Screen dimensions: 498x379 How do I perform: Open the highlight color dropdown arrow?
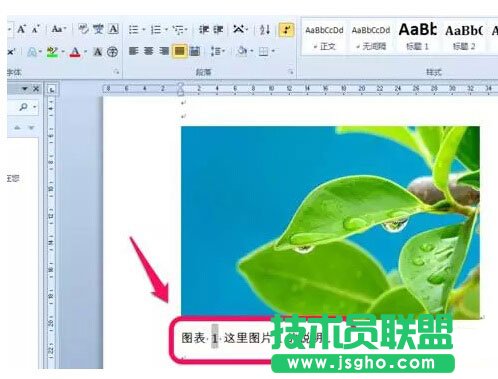63,52
